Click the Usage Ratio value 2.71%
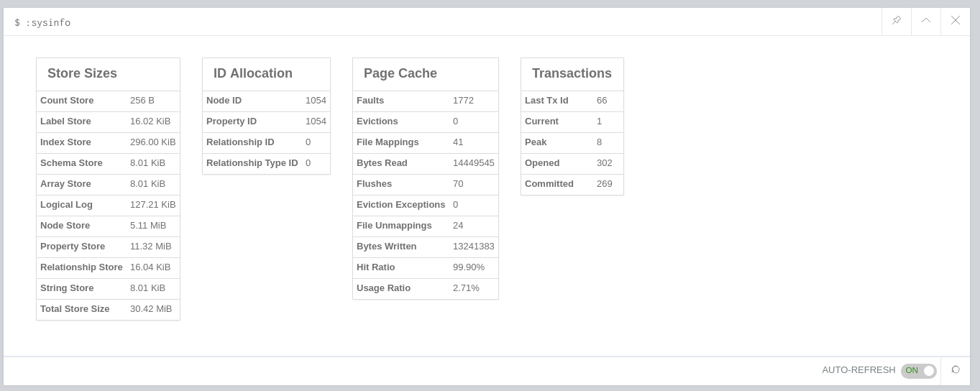Viewport: 980px width, 391px height. [x=466, y=288]
